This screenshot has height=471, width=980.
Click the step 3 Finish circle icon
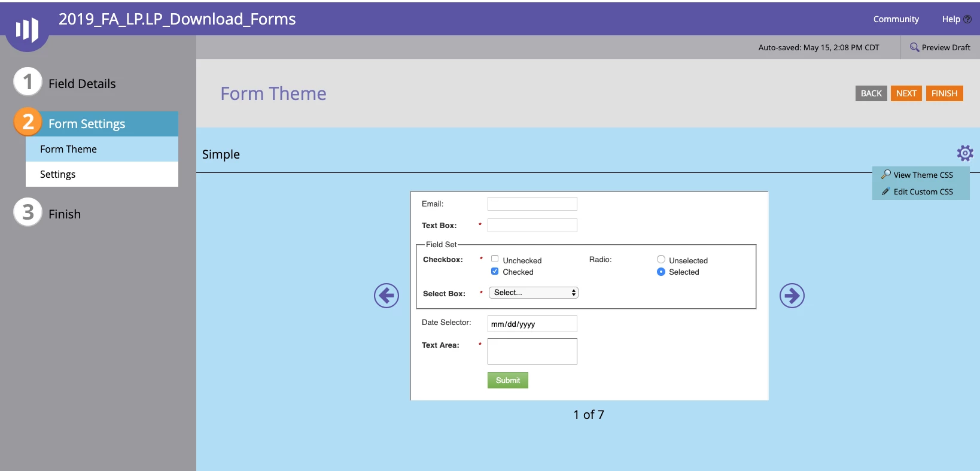28,212
